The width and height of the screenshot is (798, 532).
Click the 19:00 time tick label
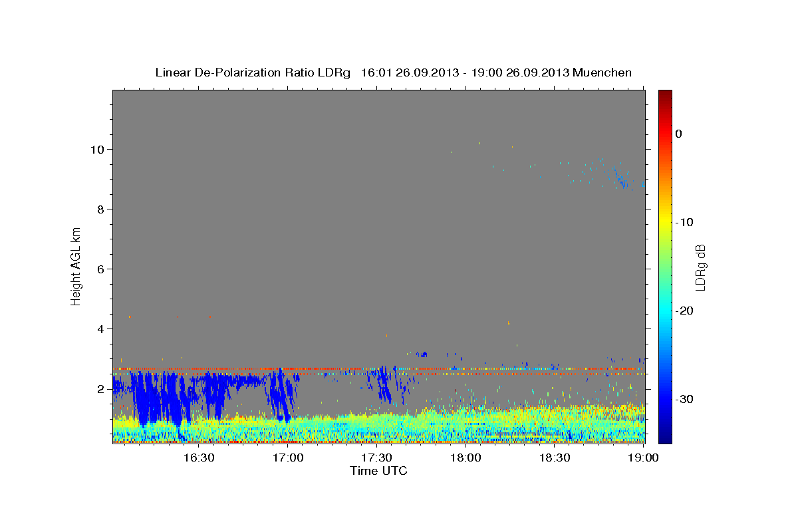[x=643, y=458]
